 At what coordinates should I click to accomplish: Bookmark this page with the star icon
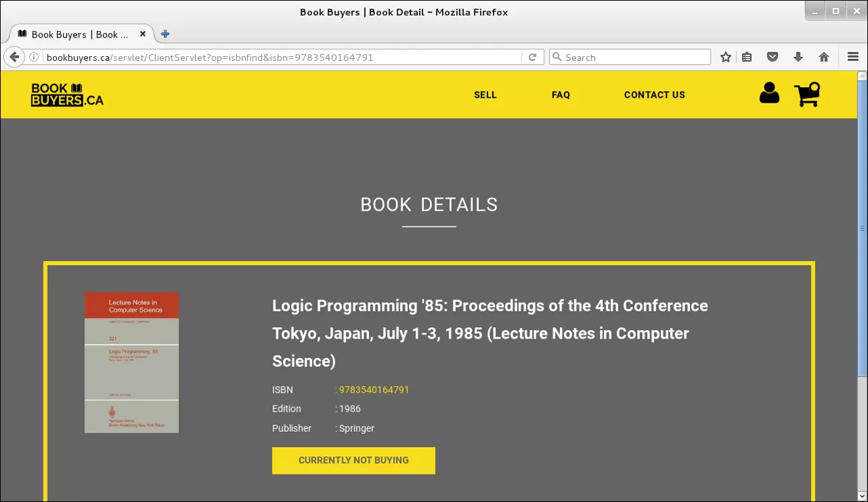click(x=725, y=57)
